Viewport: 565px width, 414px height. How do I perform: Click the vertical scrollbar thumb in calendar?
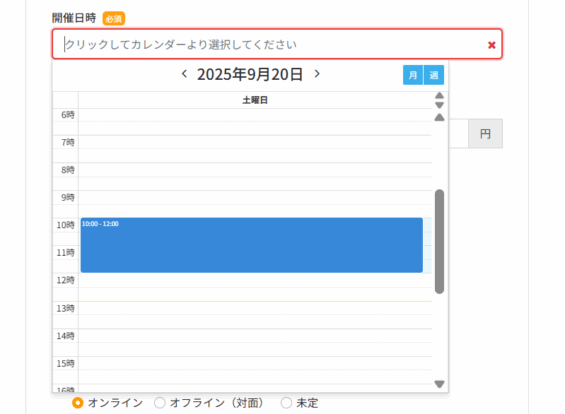tap(439, 241)
